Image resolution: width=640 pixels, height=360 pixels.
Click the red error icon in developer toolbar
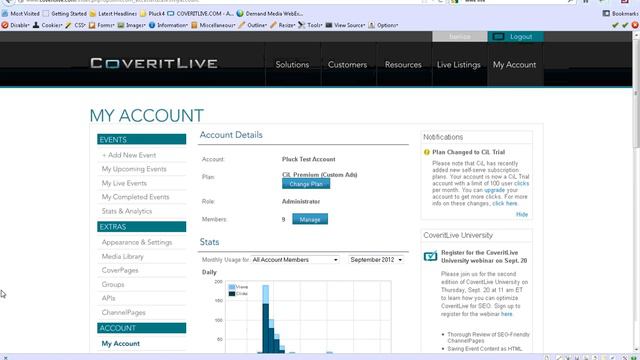coord(635,25)
